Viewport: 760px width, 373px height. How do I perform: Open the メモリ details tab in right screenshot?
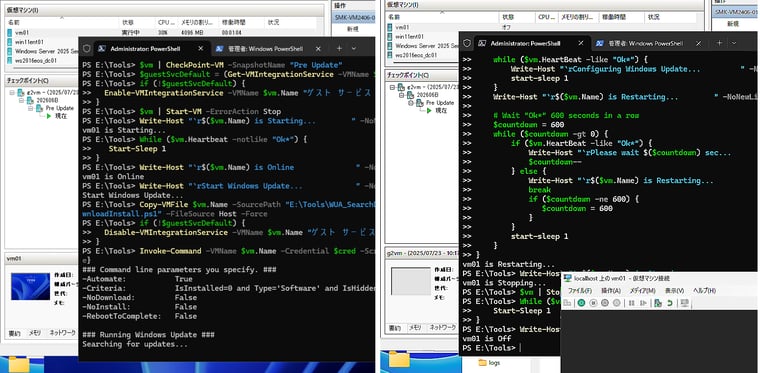pyautogui.click(x=415, y=328)
